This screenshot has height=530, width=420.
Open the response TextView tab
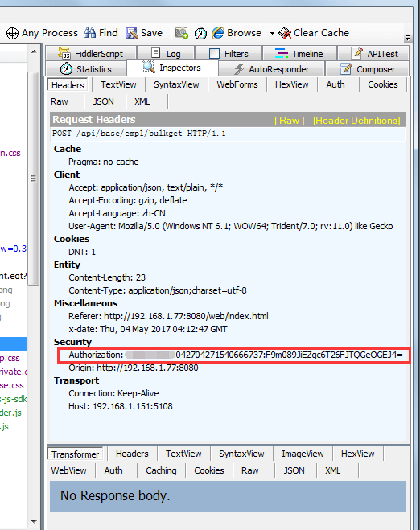(x=183, y=454)
